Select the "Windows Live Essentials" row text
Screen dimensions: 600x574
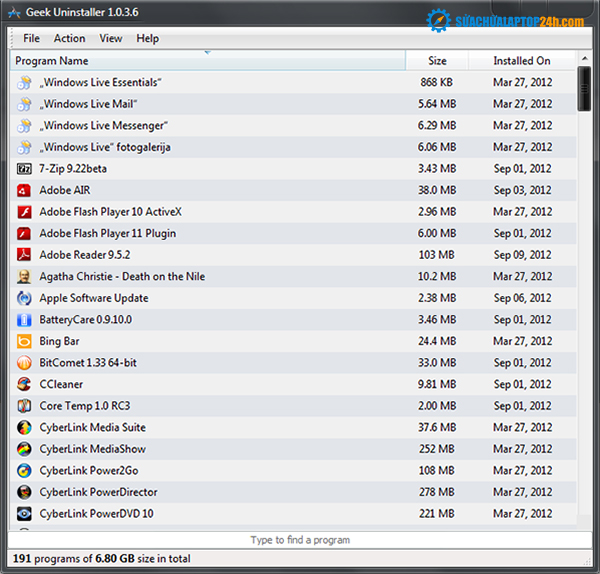pyautogui.click(x=100, y=82)
